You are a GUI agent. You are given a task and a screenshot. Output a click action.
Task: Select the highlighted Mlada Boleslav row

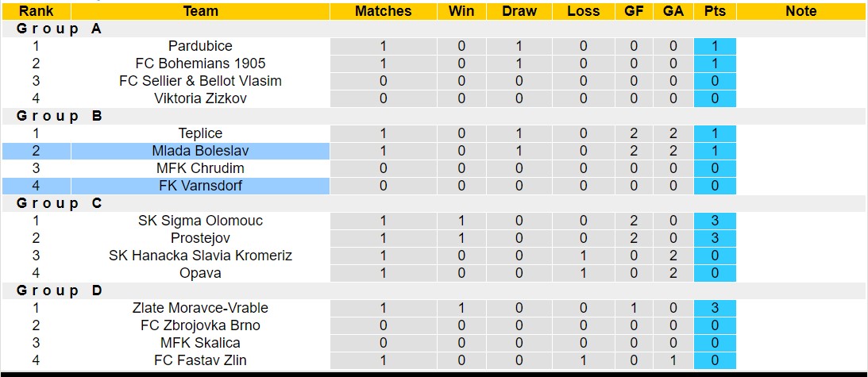pos(200,151)
